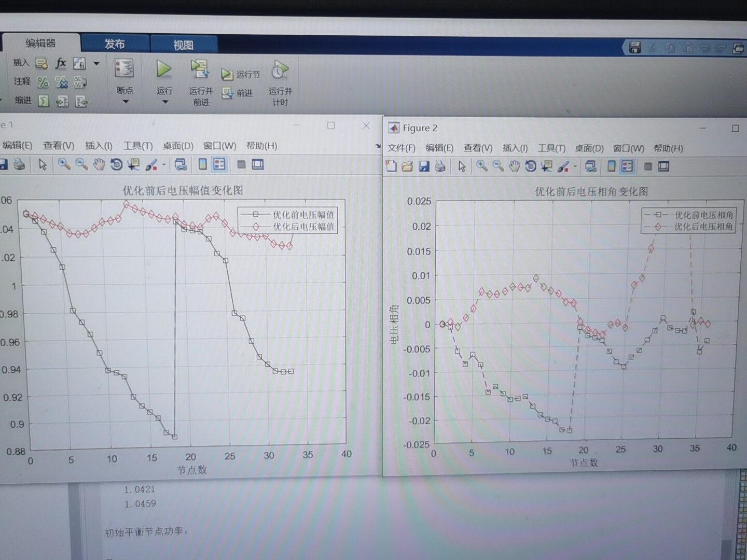747x560 pixels.
Task: Click plot title 优化前后电压相角变化图
Action: tap(591, 191)
